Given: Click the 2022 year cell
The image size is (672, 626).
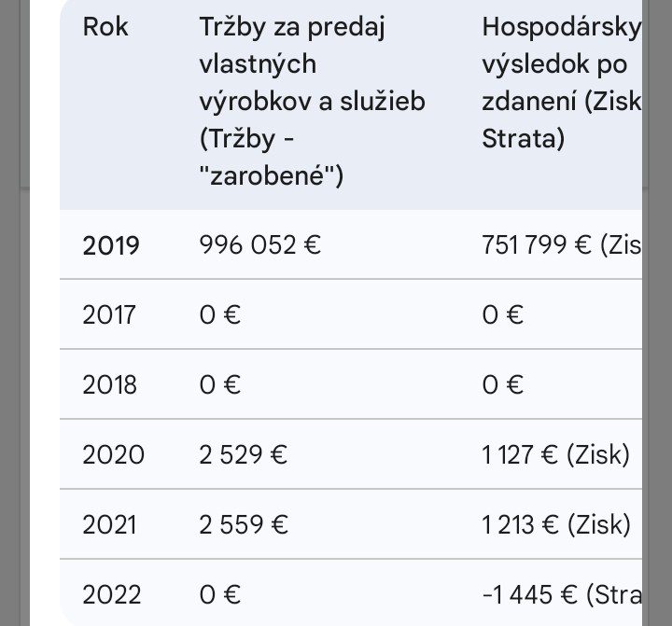Looking at the screenshot, I should (112, 594).
